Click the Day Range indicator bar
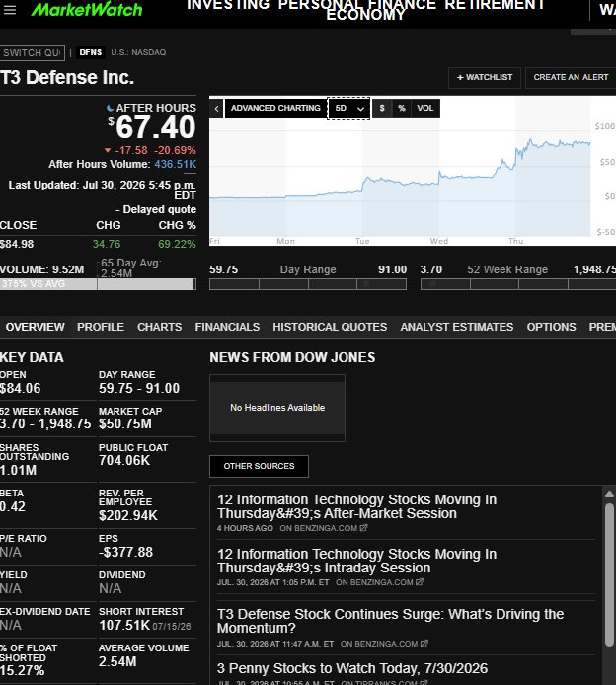The width and height of the screenshot is (616, 685). click(308, 284)
